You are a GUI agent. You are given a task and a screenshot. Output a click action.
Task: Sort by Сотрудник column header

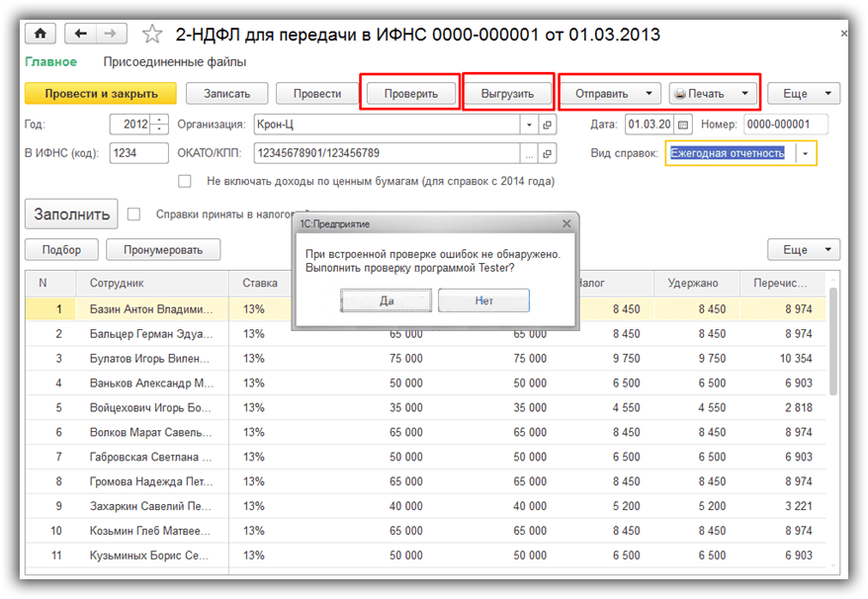tap(152, 283)
